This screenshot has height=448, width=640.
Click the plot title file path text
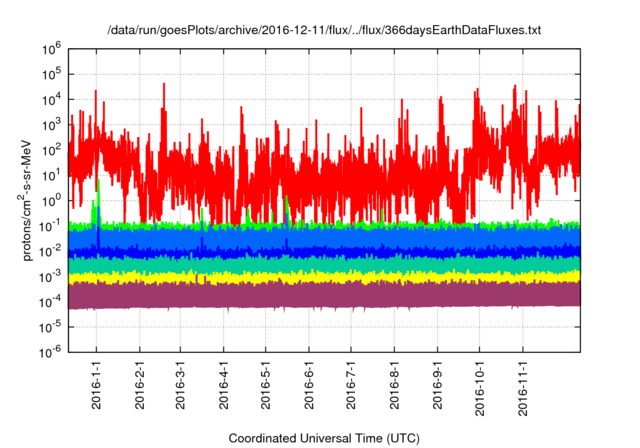click(324, 30)
